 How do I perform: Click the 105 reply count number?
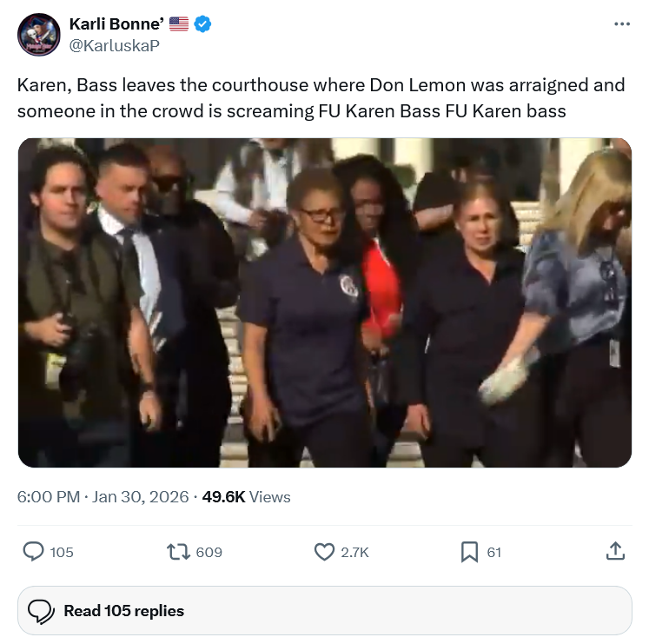[62, 553]
